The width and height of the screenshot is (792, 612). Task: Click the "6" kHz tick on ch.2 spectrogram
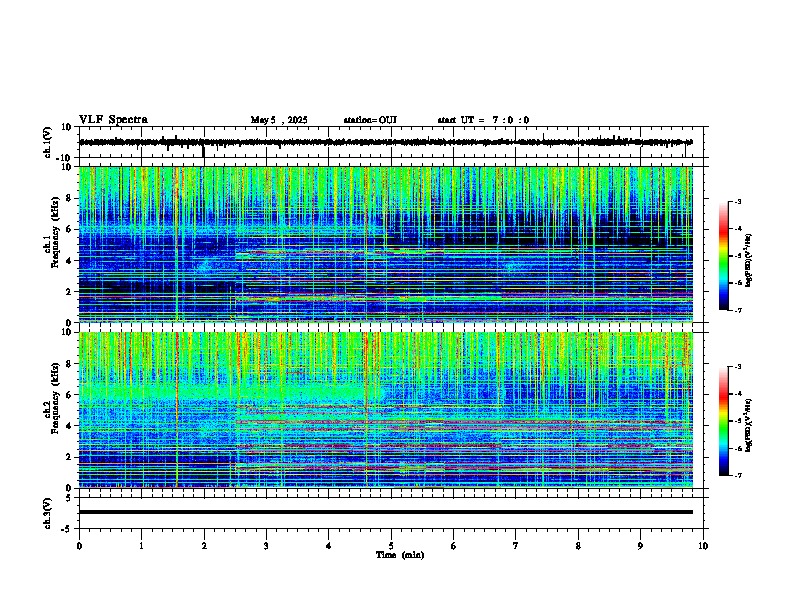69,395
